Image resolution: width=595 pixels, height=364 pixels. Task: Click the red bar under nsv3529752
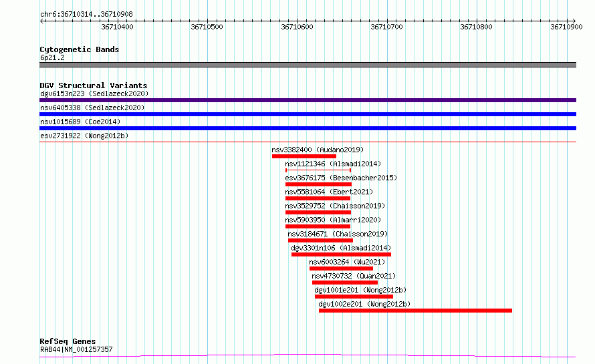pyautogui.click(x=318, y=212)
